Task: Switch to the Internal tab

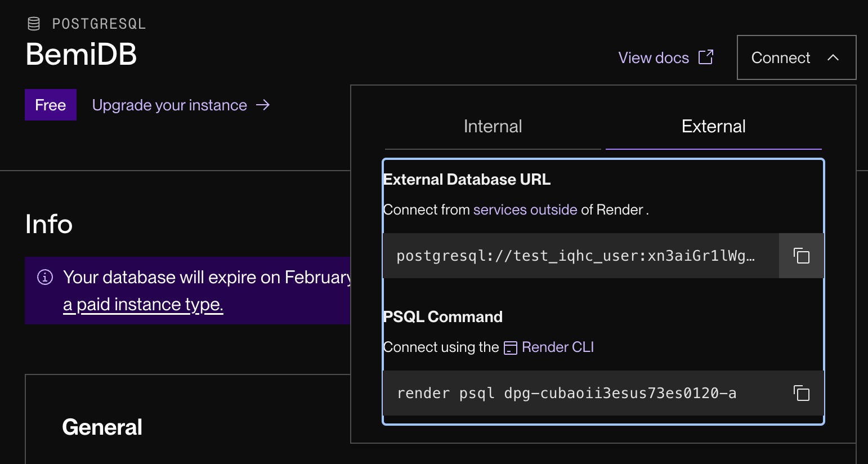Action: 493,127
